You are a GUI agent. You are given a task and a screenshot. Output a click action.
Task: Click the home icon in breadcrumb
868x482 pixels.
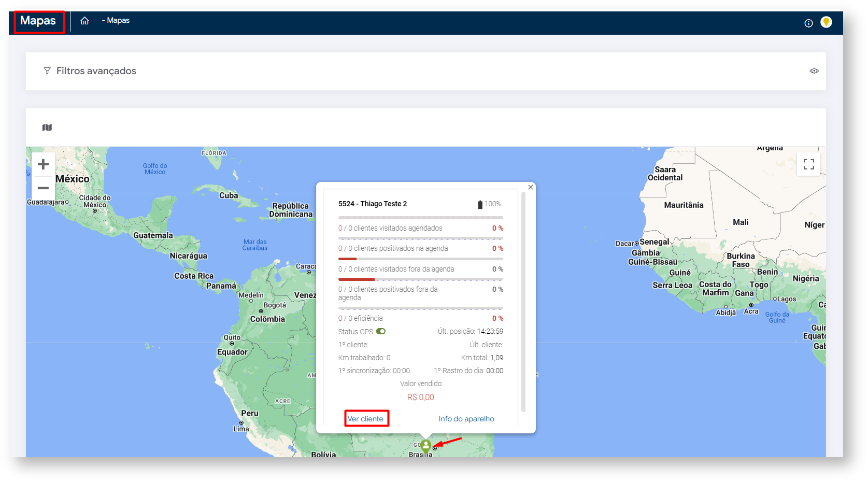point(84,21)
